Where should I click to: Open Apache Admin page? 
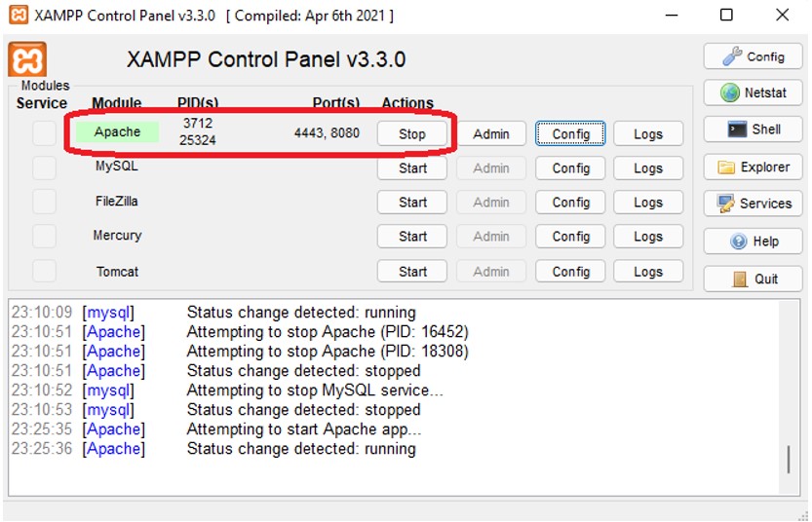[491, 134]
